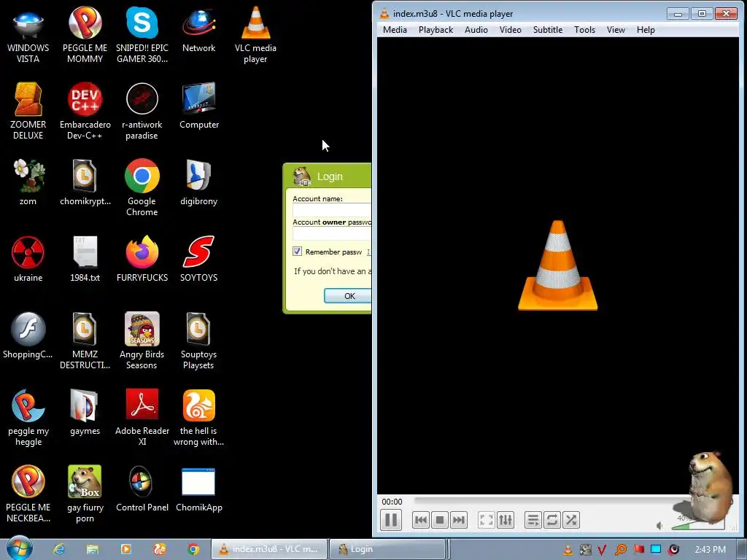Click Account owner password field
This screenshot has height=560, width=747.
click(x=332, y=233)
